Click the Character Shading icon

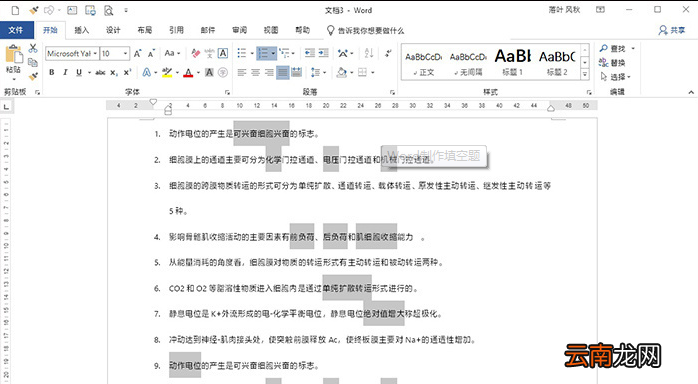tap(209, 73)
